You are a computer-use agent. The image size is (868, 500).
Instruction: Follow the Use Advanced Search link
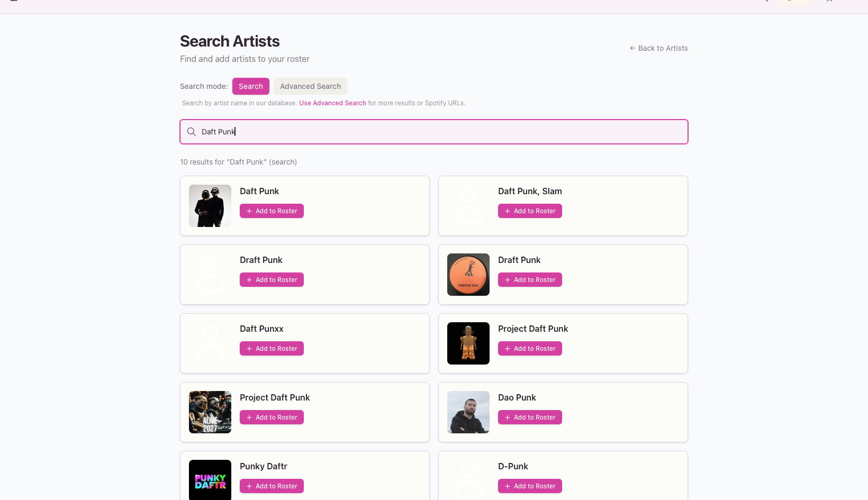(x=332, y=103)
